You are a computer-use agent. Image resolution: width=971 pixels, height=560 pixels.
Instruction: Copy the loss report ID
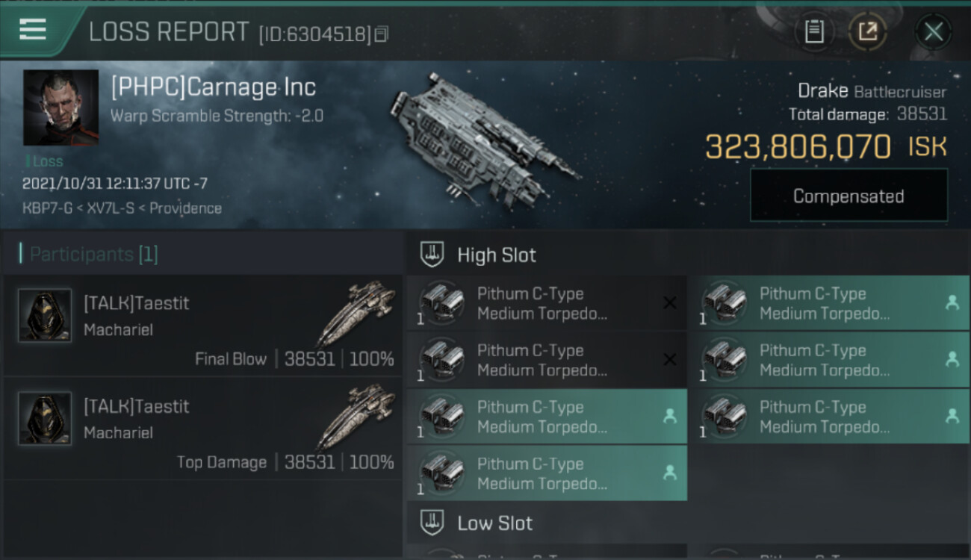click(x=382, y=34)
